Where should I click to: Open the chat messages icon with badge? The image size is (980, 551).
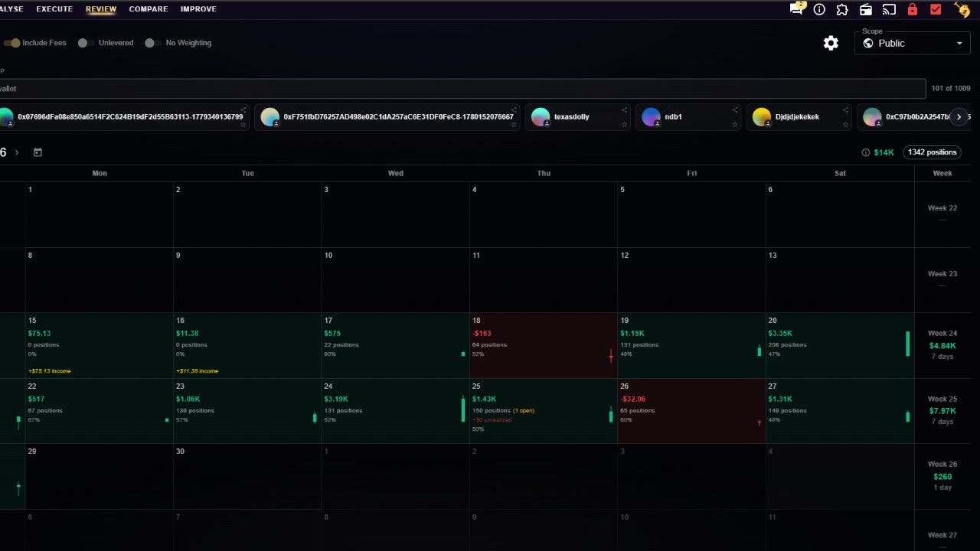point(797,8)
